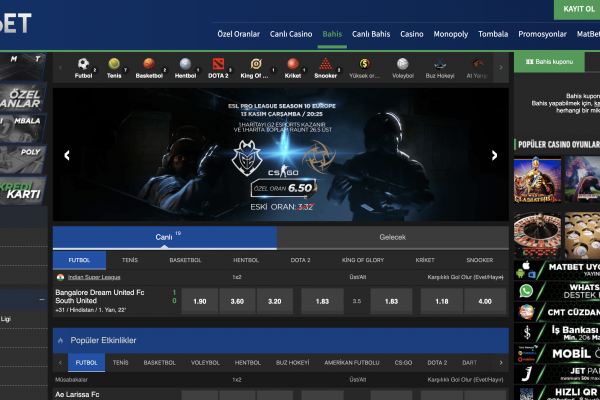
Task: Click the Özel Oran 6.50 banner offer
Action: (284, 188)
